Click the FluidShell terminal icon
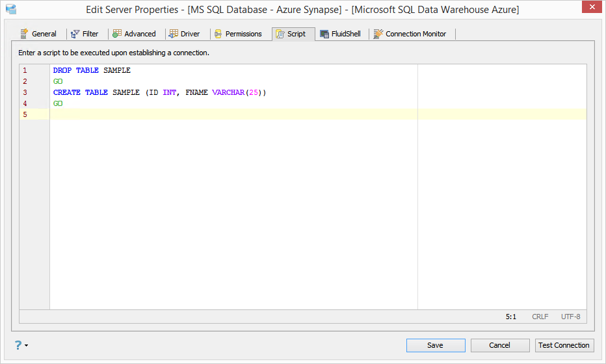Image resolution: width=606 pixels, height=364 pixels. pos(324,34)
